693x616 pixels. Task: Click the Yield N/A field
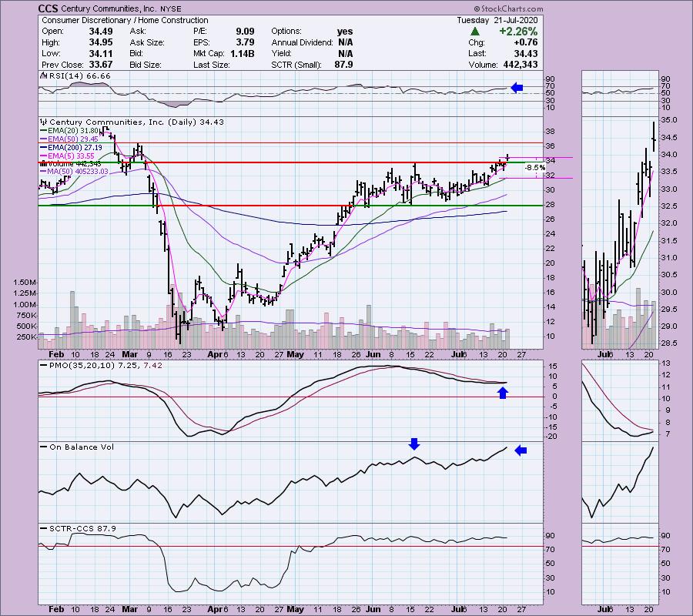[x=312, y=53]
